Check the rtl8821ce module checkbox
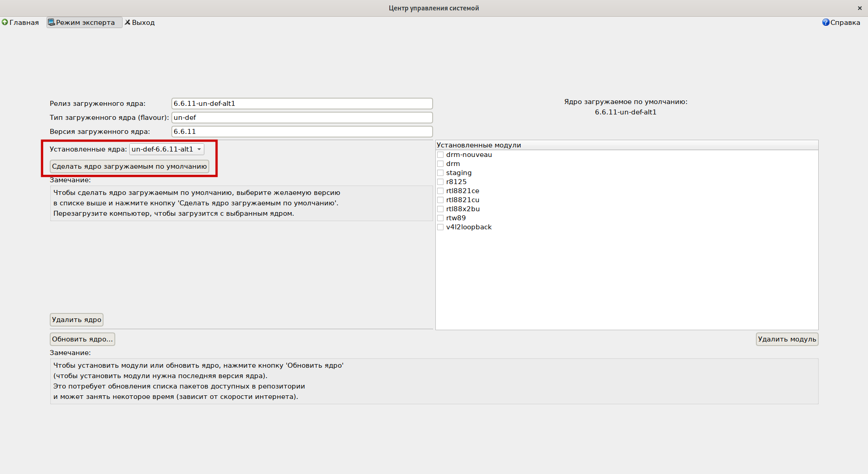This screenshot has width=868, height=474. 440,191
